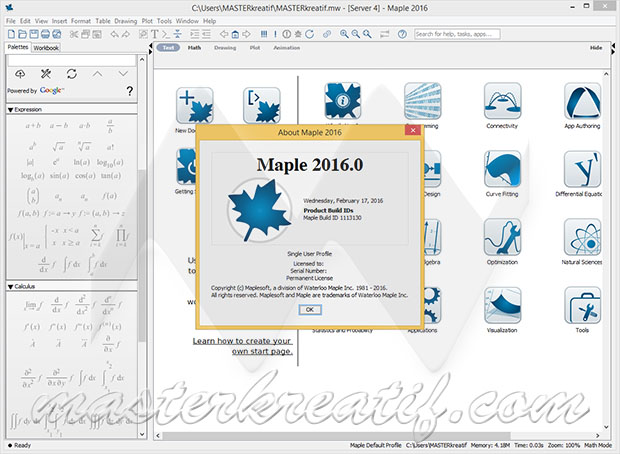Open the Natural Sciences tile
The width and height of the screenshot is (620, 454).
[582, 237]
